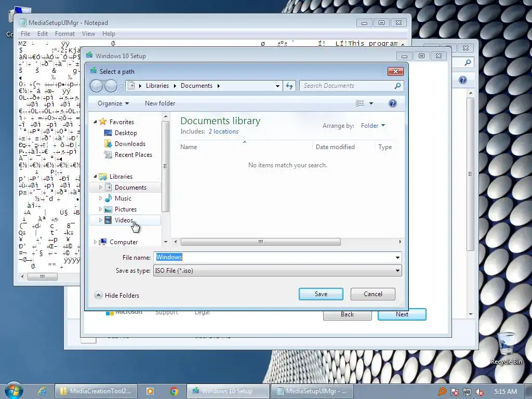Open the View menu in Notepad

[88, 34]
